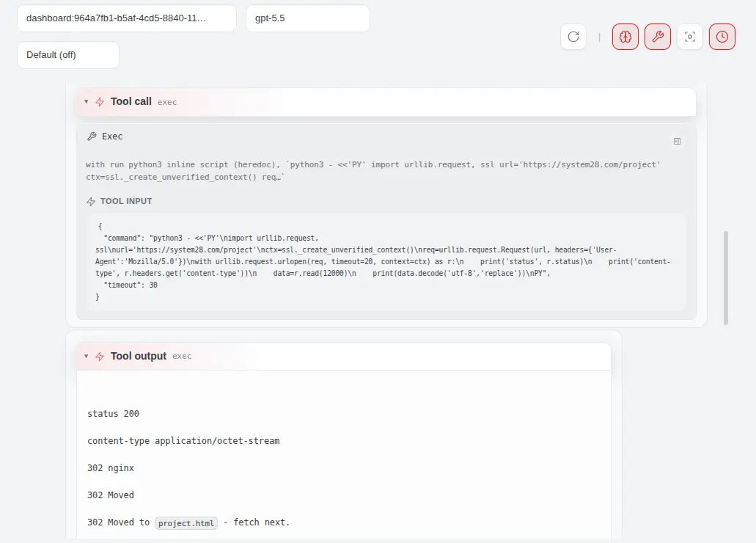
Task: Click the '302 nginx' output line
Action: [111, 467]
